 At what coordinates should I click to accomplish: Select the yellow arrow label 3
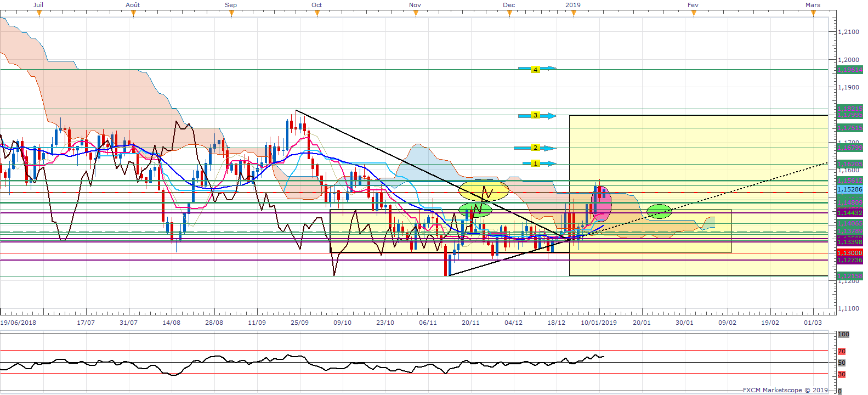[536, 116]
